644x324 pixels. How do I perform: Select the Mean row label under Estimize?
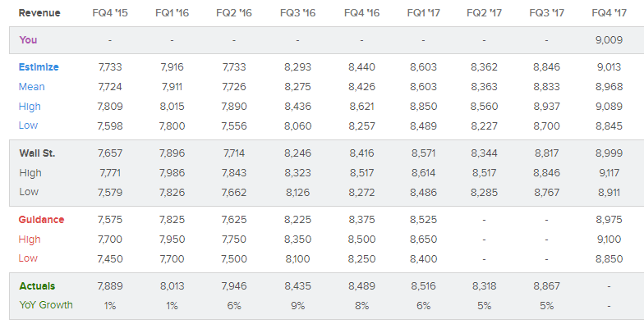31,87
